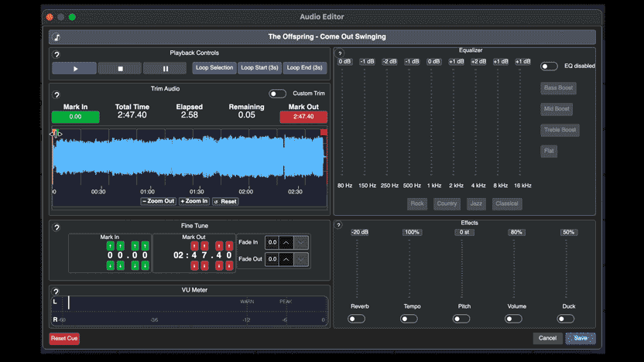The image size is (644, 362).
Task: Click the Loop Selection button
Action: [214, 68]
